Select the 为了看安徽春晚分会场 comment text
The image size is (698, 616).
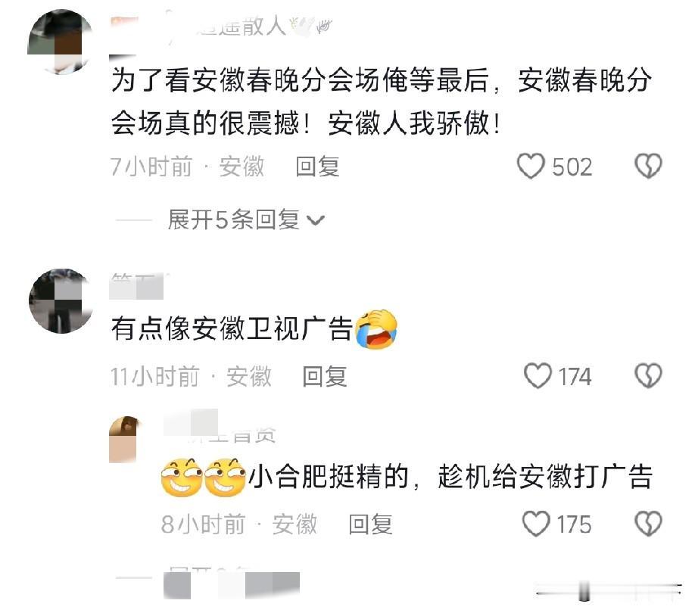(x=381, y=101)
